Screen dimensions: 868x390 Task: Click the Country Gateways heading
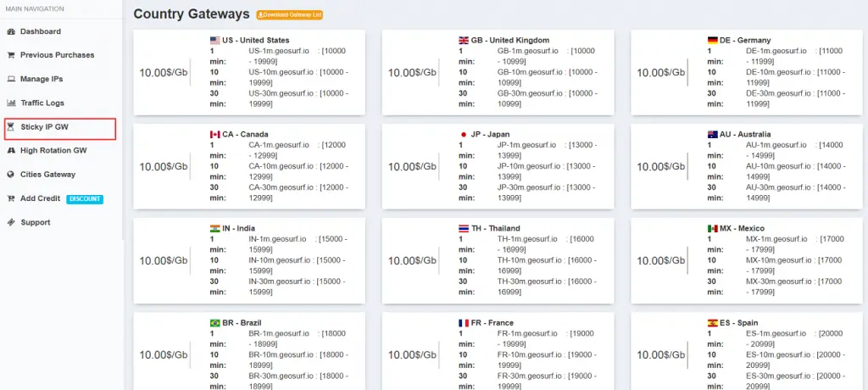192,14
